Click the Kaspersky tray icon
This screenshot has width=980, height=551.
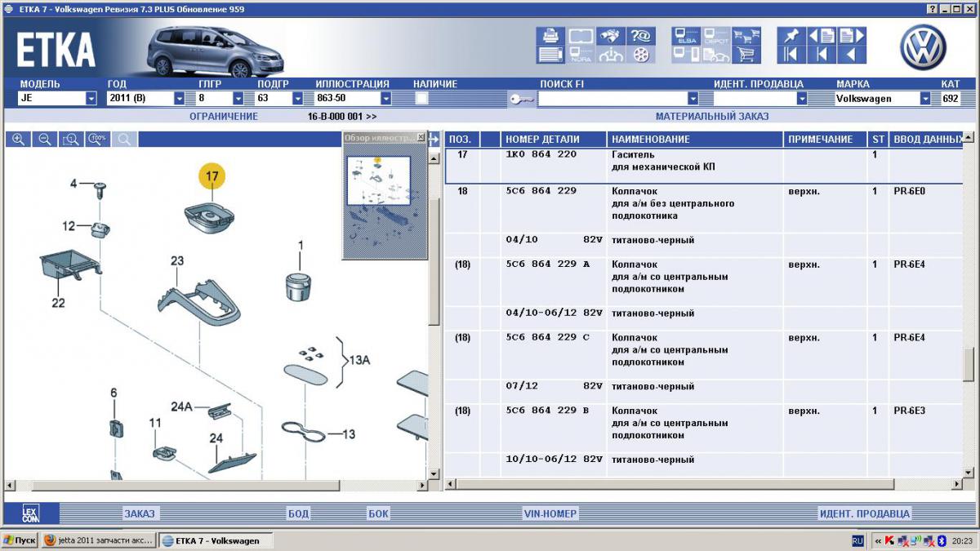(890, 540)
